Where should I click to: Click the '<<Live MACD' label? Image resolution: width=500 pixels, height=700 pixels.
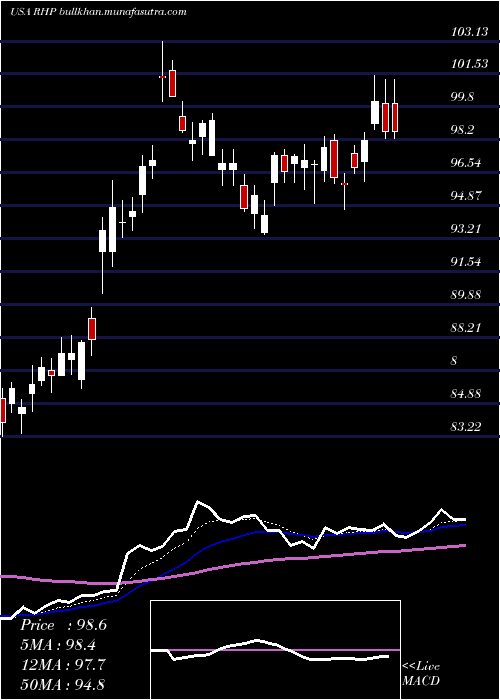[x=421, y=674]
